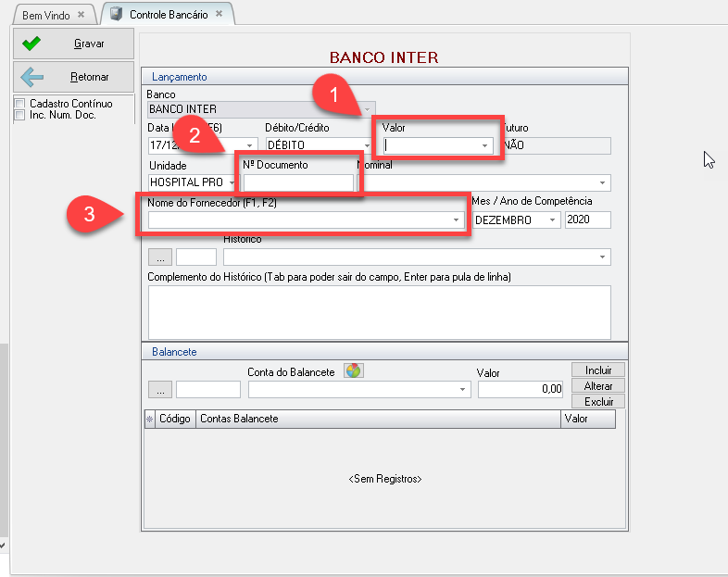Click the Retornar button
The image size is (728, 577).
coord(74,77)
